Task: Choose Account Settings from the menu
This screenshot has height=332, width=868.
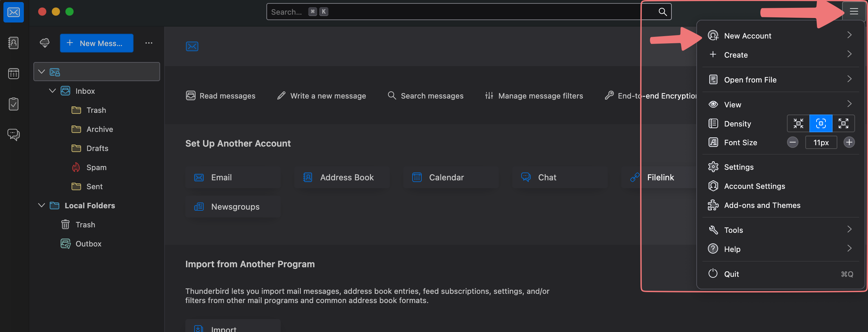Action: 780,186
